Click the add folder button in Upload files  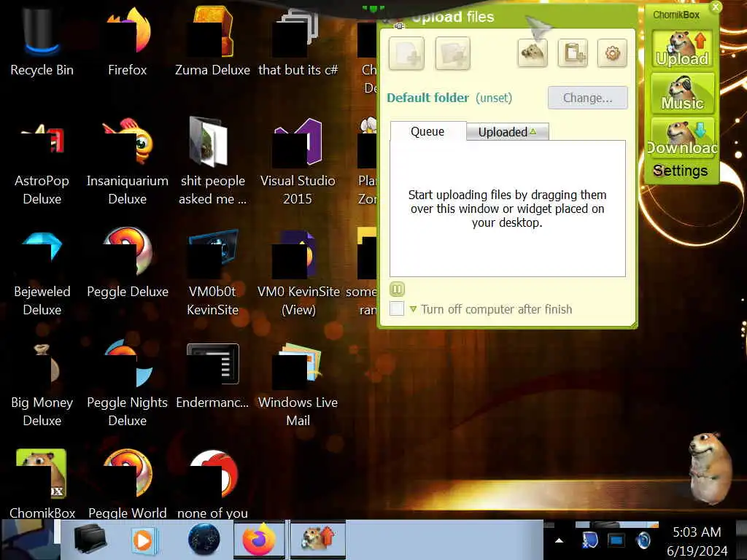pos(452,53)
